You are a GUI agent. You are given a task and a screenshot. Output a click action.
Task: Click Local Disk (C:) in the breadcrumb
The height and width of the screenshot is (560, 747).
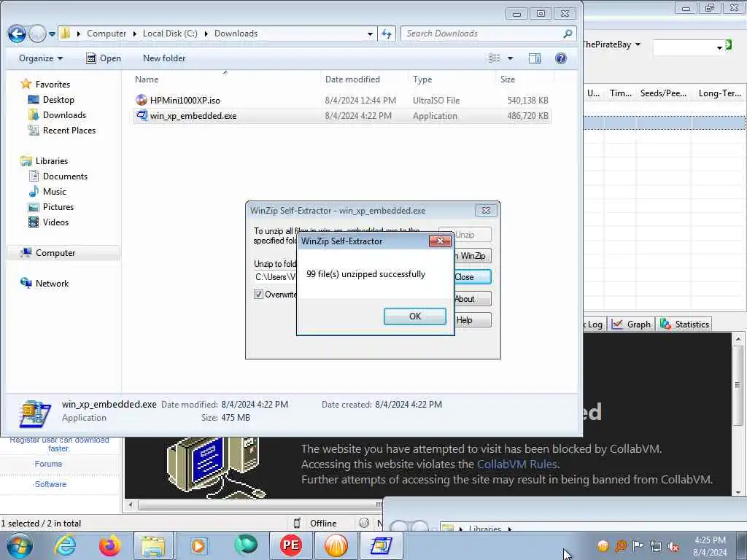point(170,34)
